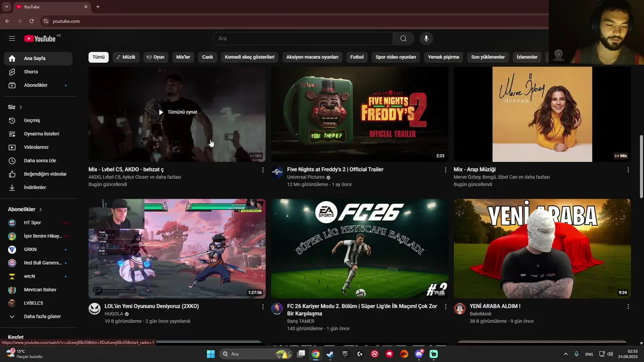Open GRKN channel

tap(38, 249)
